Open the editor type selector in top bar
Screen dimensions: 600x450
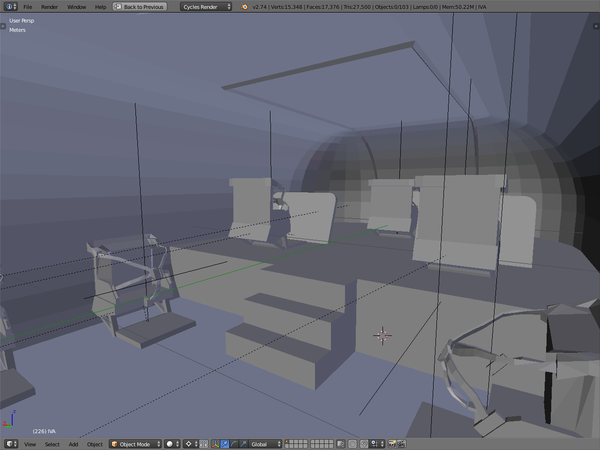[10, 6]
